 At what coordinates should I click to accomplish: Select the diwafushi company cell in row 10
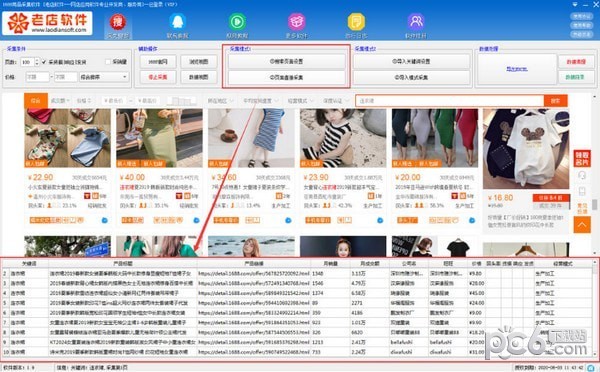point(409,352)
